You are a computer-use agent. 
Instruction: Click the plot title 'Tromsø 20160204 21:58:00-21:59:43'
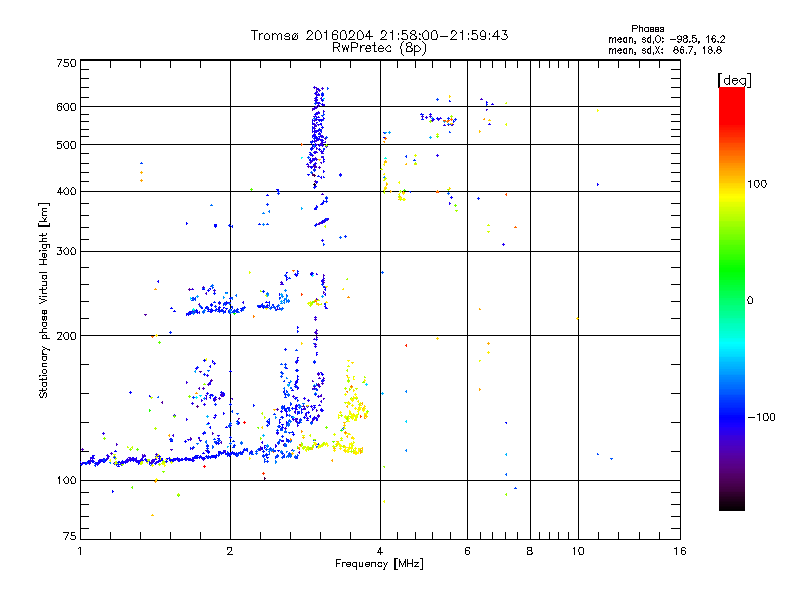(379, 35)
